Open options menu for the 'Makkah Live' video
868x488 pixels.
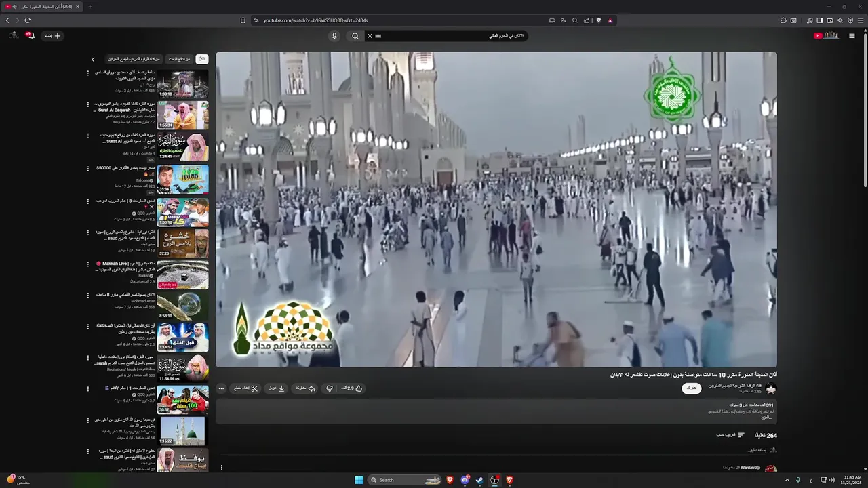[87, 264]
